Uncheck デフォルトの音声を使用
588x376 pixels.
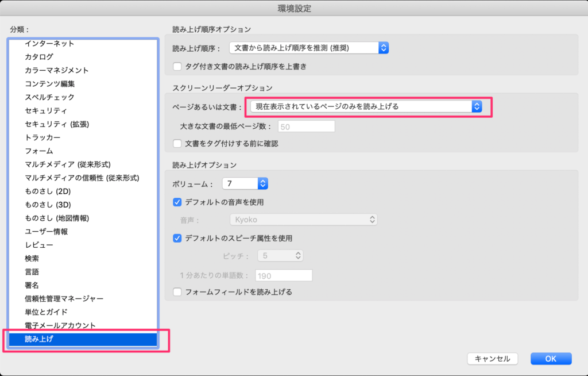(x=178, y=202)
